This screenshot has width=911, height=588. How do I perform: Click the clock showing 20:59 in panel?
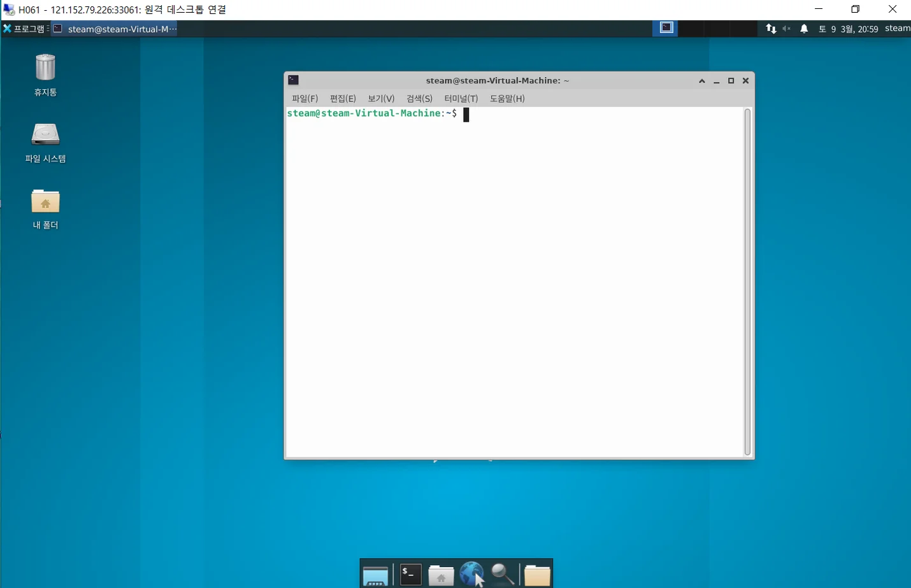(849, 29)
